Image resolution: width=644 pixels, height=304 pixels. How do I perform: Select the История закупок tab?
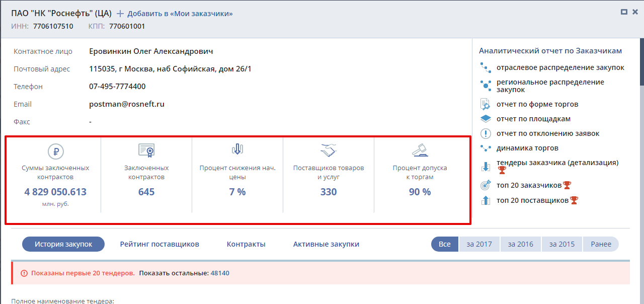click(x=63, y=244)
